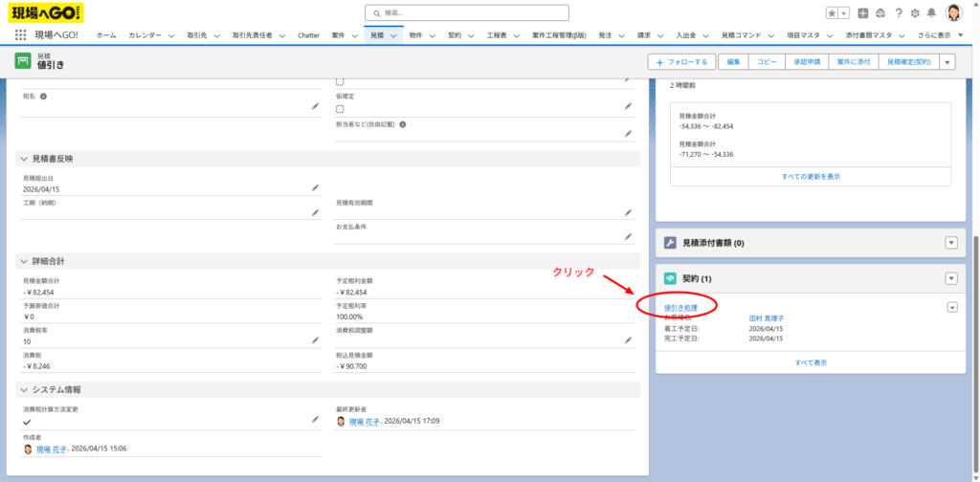Open the 値引き処理 contract link
Viewport: 980px width, 482px height.
[680, 307]
